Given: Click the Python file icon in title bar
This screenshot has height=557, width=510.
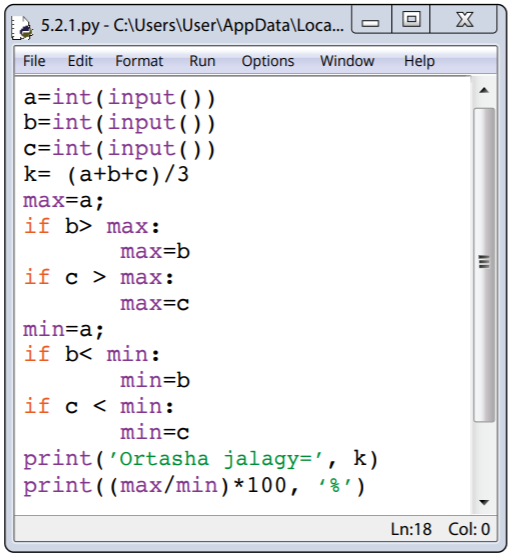Looking at the screenshot, I should (22, 27).
